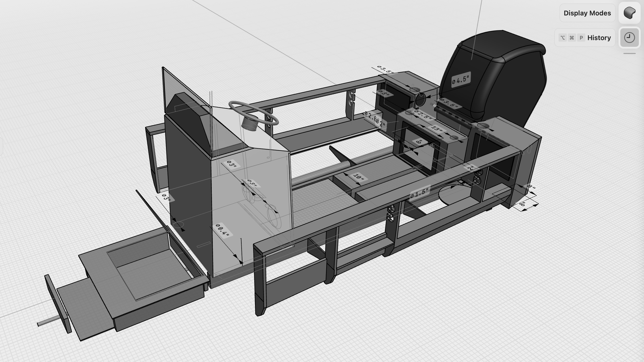
Task: Select the ø1.5" dimension label
Action: [420, 193]
